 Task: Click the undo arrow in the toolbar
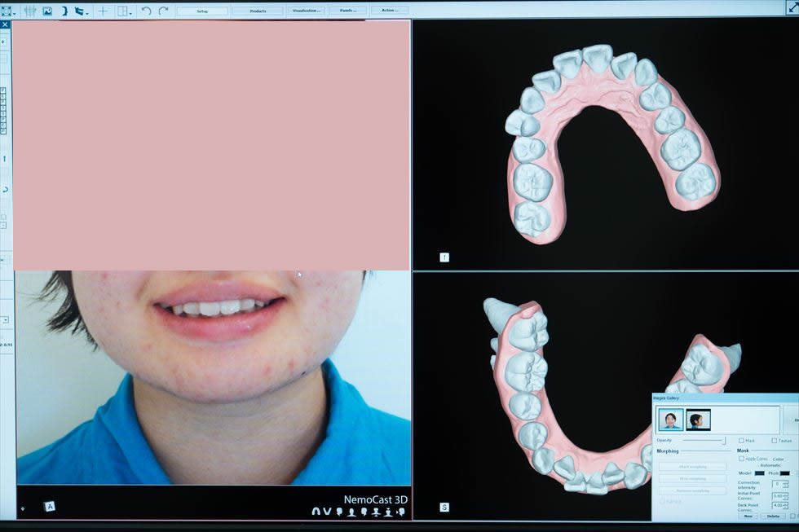click(146, 11)
